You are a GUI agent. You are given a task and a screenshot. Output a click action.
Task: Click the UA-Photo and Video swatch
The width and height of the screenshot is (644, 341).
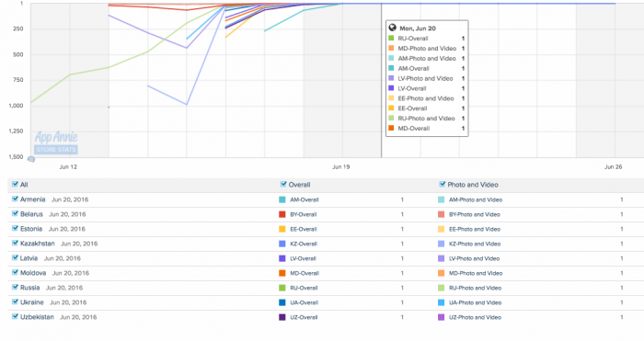(x=441, y=302)
